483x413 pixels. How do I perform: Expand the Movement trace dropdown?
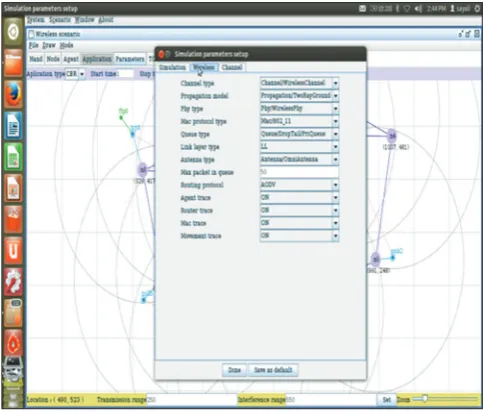tap(299, 236)
